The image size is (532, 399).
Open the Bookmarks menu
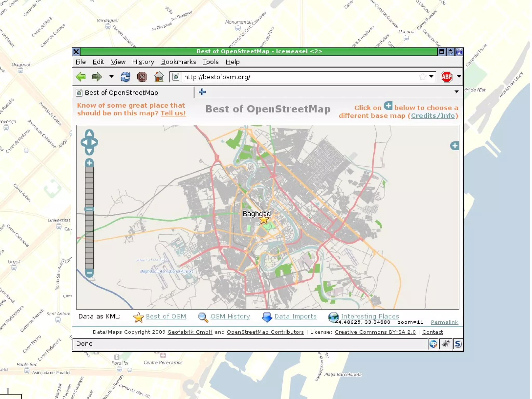(x=178, y=62)
